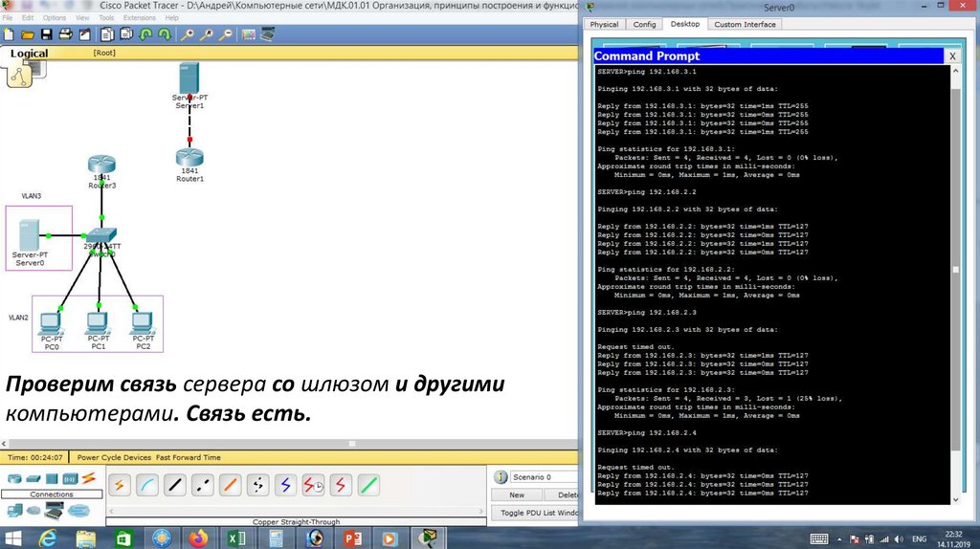
Task: Zoom out using the magnifier minus icon
Action: click(226, 34)
